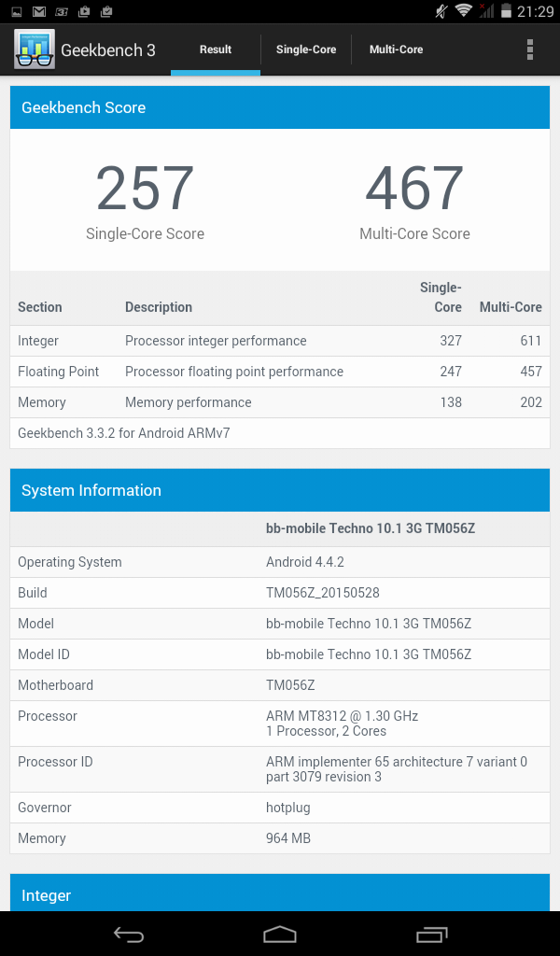
Task: Open the three-dot overflow menu
Action: coord(530,49)
